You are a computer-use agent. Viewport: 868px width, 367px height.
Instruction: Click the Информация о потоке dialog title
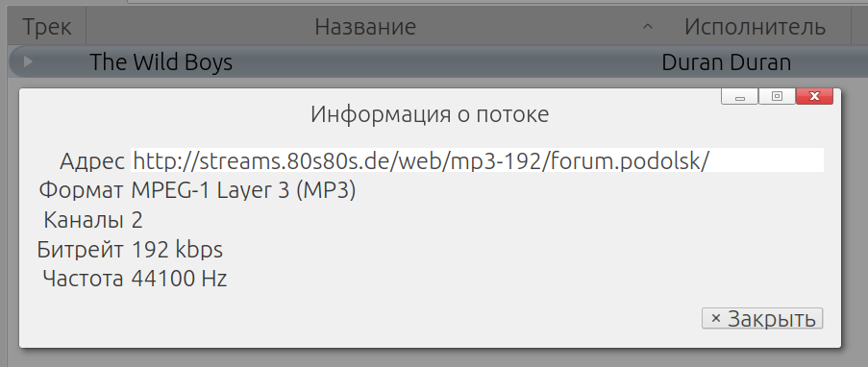point(430,114)
